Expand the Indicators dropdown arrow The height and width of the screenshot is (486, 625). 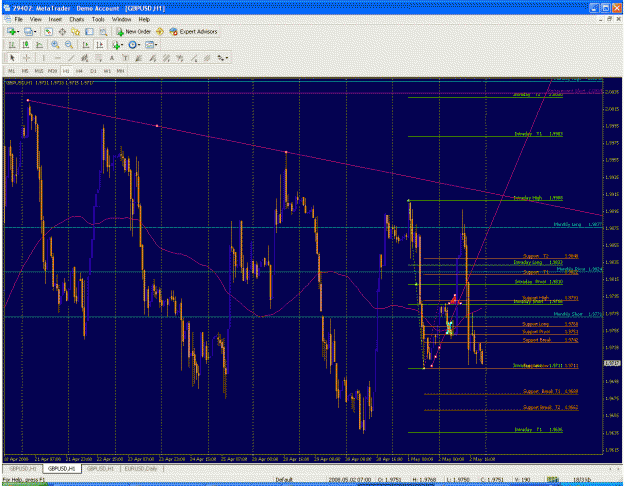[122, 45]
